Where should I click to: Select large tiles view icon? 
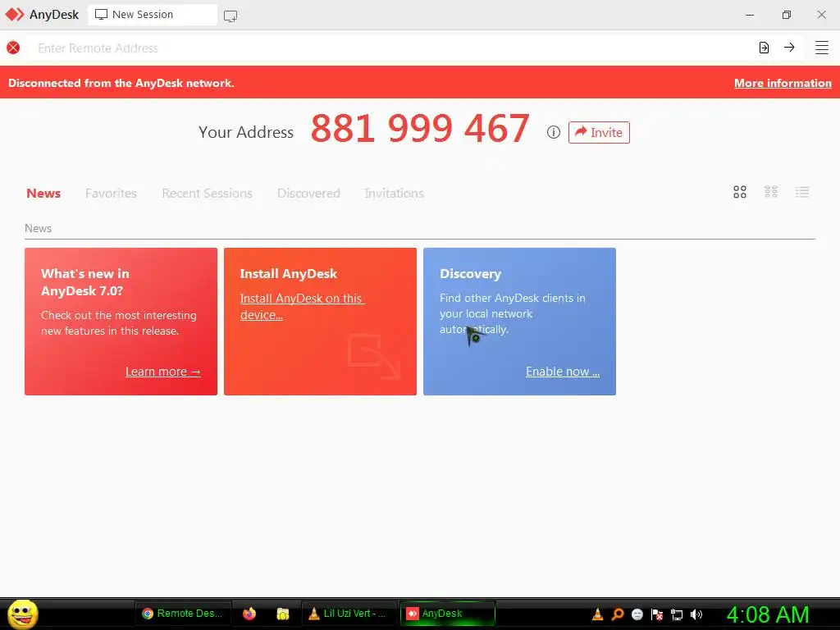click(x=740, y=192)
